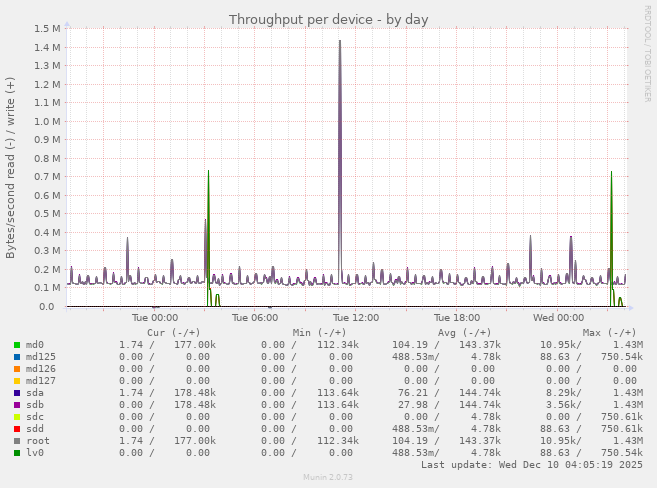Click the '1.5 M' y-axis label
This screenshot has width=657, height=488.
[x=47, y=28]
